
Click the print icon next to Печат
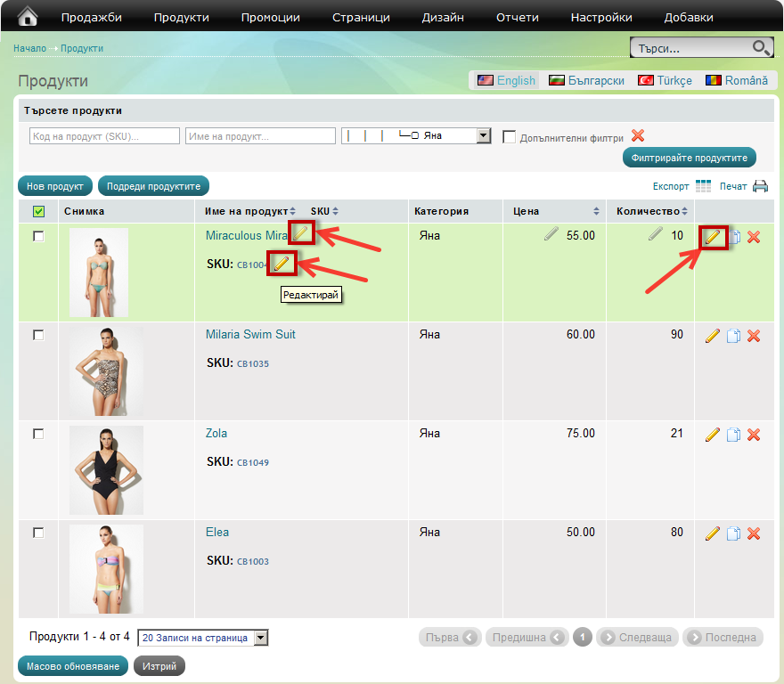click(x=760, y=186)
